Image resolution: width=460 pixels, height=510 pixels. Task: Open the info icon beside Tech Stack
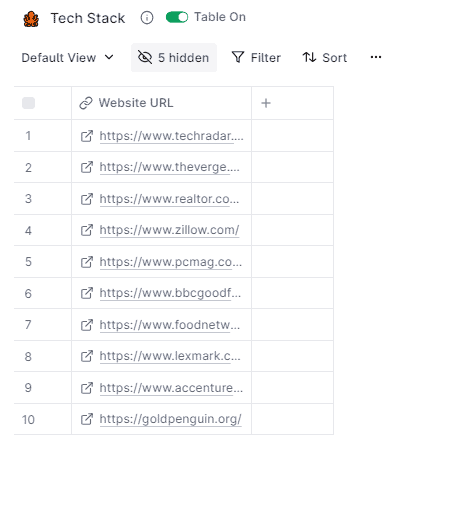tap(147, 18)
